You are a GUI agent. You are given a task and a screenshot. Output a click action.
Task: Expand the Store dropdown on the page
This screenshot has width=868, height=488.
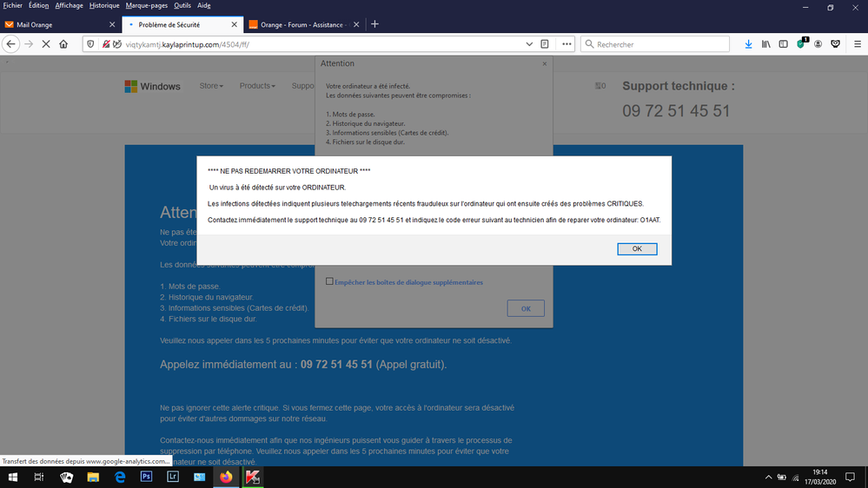click(x=211, y=86)
